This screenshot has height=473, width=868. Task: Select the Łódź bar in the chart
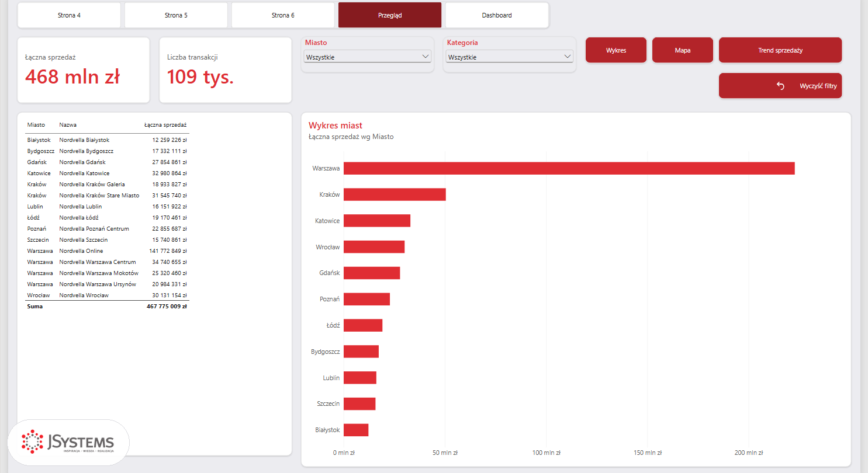(363, 325)
